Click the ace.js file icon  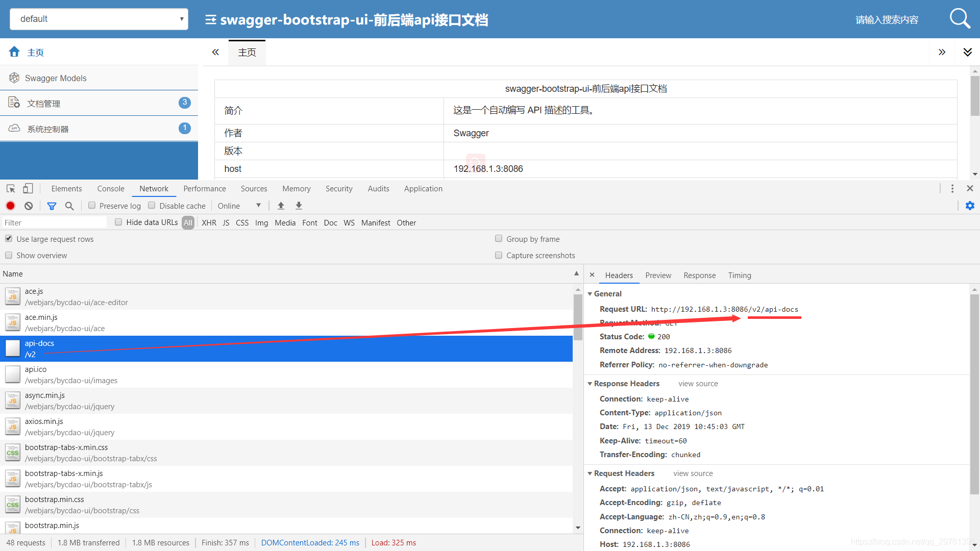click(13, 296)
